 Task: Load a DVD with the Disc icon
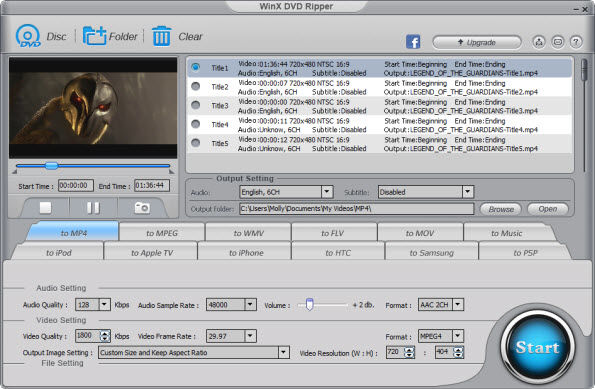pos(28,36)
